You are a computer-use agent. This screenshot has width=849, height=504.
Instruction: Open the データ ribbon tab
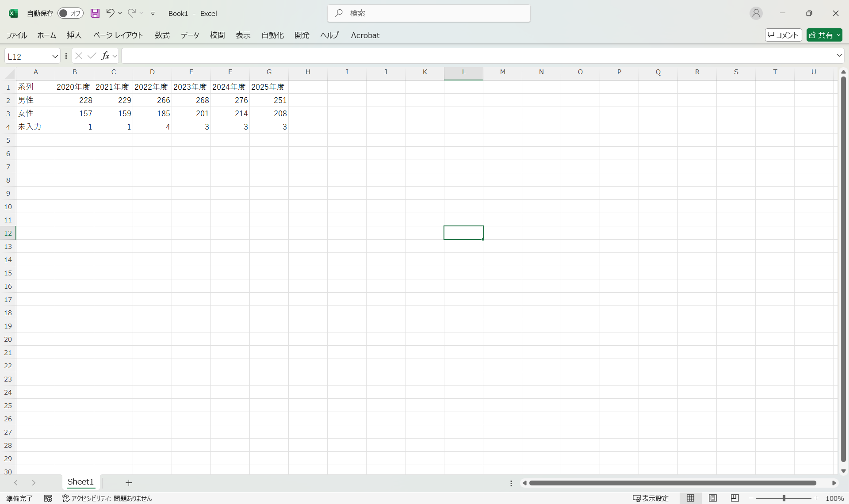coord(190,35)
